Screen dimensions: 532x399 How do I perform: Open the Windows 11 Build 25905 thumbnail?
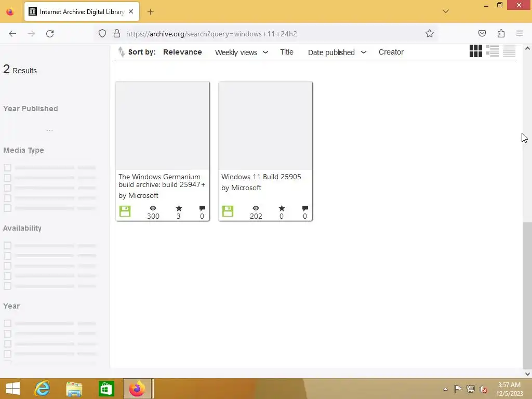pos(265,126)
